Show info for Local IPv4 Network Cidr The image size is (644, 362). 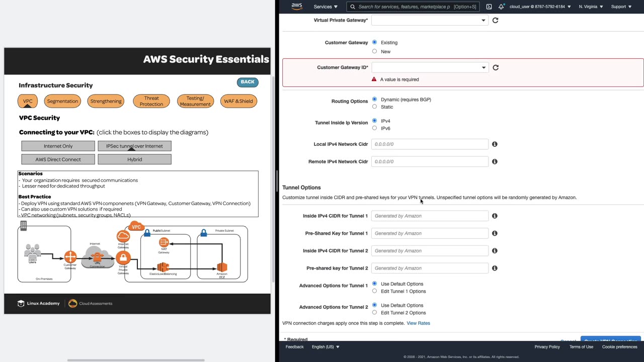(x=495, y=144)
